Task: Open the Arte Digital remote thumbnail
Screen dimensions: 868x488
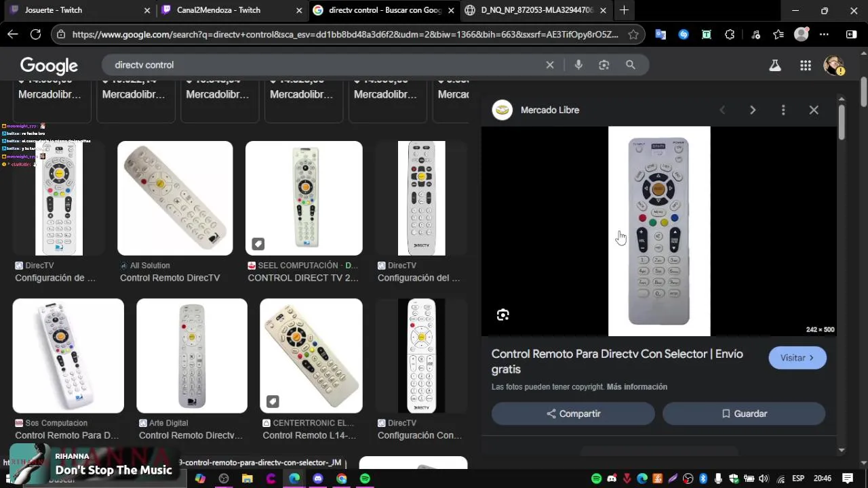Action: (192, 356)
